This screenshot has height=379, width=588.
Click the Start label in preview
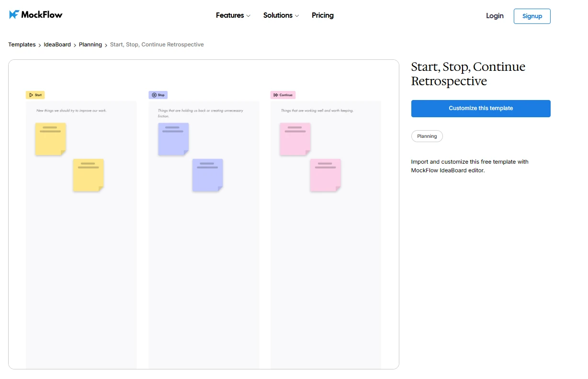tap(35, 95)
